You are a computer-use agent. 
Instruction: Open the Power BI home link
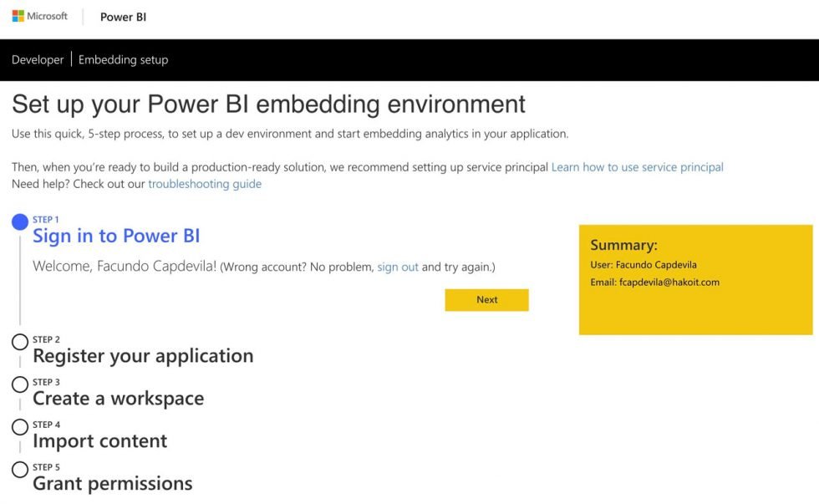click(x=123, y=17)
